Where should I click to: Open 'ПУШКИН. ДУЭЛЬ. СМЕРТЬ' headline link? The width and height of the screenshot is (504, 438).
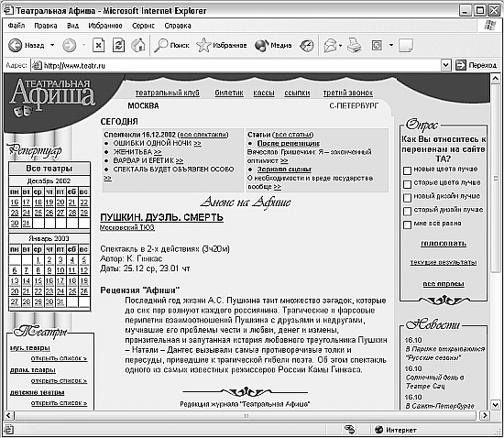pos(161,217)
